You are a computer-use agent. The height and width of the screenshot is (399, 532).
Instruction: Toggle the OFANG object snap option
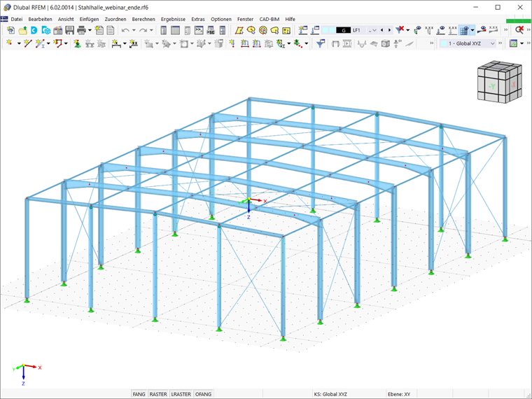click(x=203, y=394)
